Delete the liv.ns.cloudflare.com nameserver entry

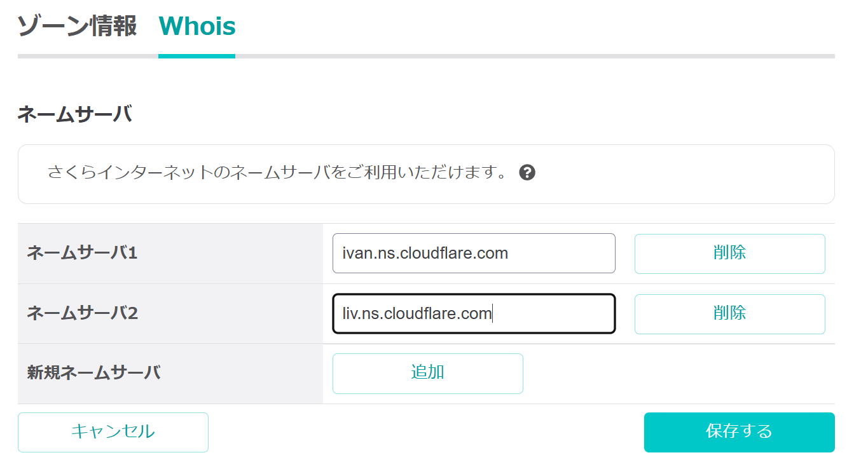tap(729, 313)
